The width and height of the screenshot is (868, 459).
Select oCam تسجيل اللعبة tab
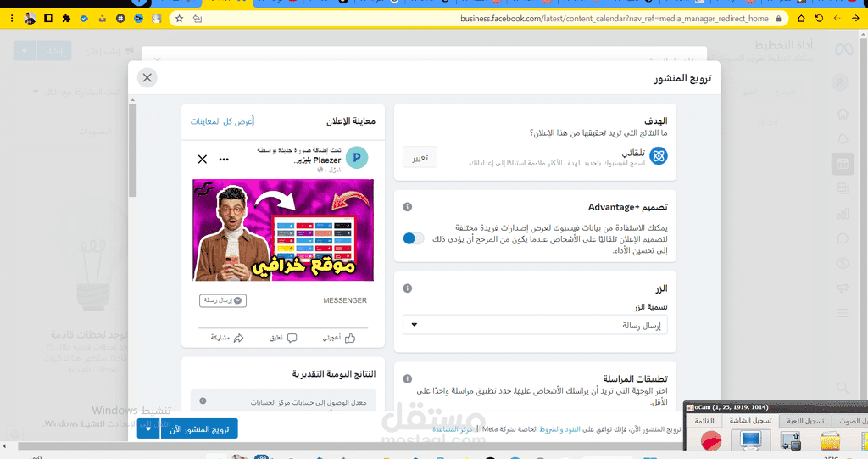805,421
